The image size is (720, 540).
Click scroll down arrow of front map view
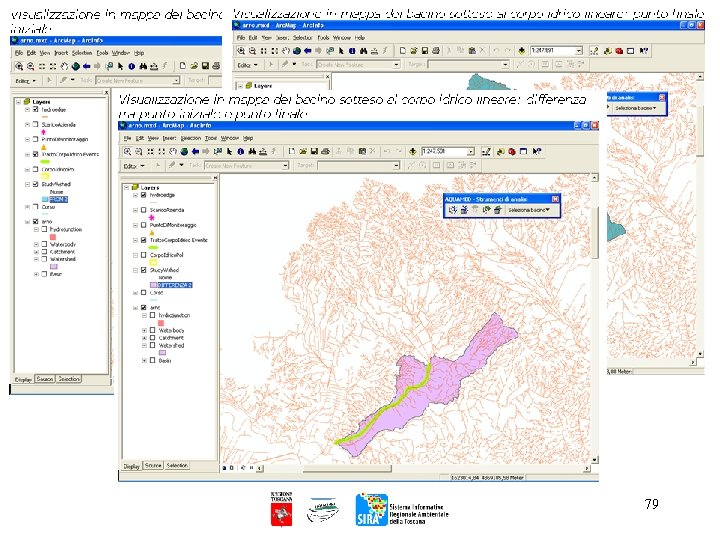595,460
